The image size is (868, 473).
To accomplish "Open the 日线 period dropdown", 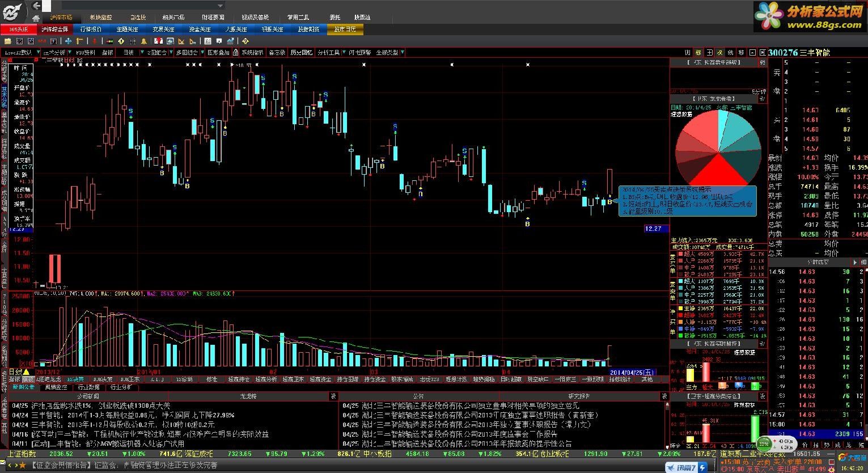I will click(132, 52).
